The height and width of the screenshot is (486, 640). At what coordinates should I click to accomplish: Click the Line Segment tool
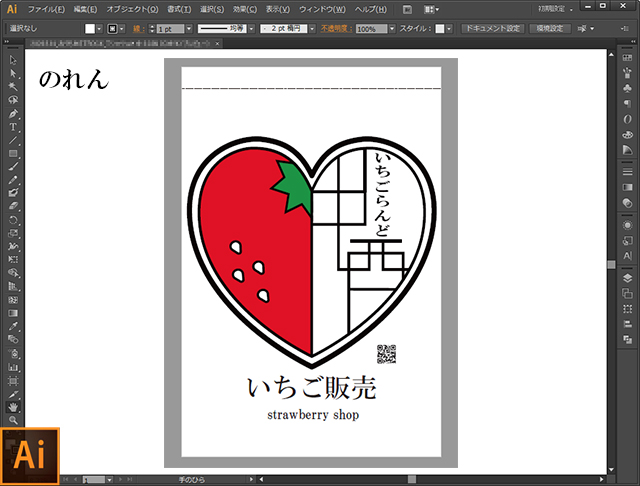tap(13, 140)
